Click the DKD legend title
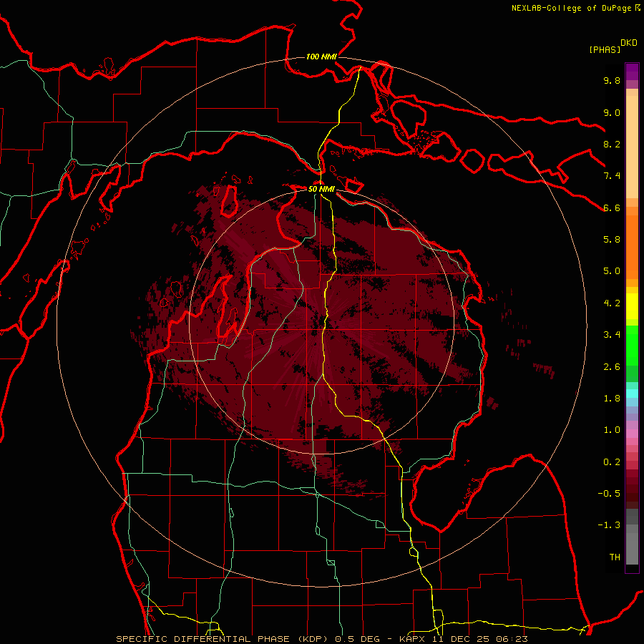644x644 pixels. (x=629, y=43)
